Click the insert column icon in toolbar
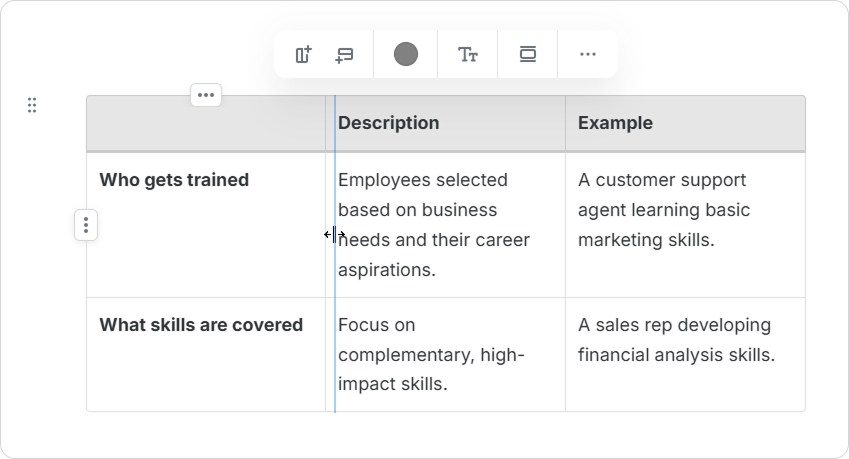This screenshot has width=849, height=459. coord(303,55)
